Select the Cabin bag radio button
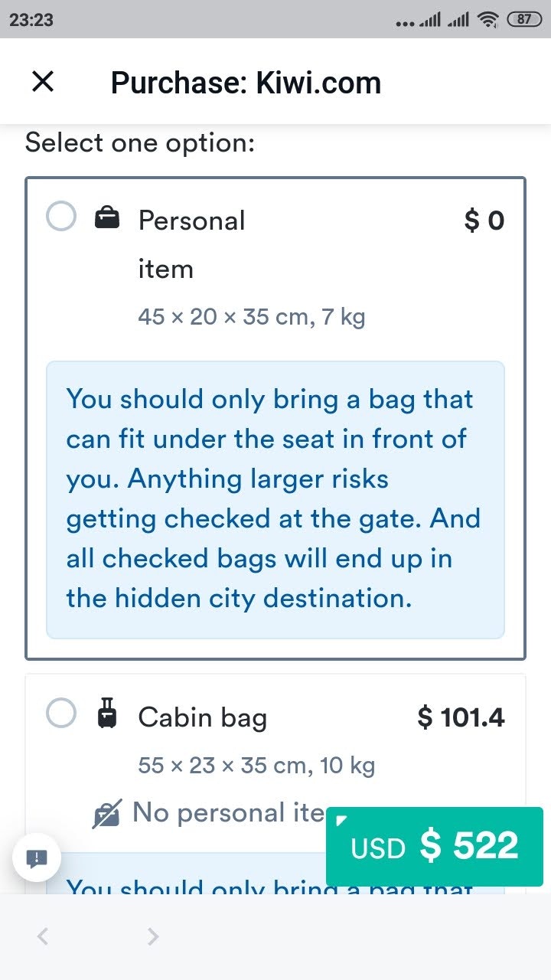 point(61,713)
